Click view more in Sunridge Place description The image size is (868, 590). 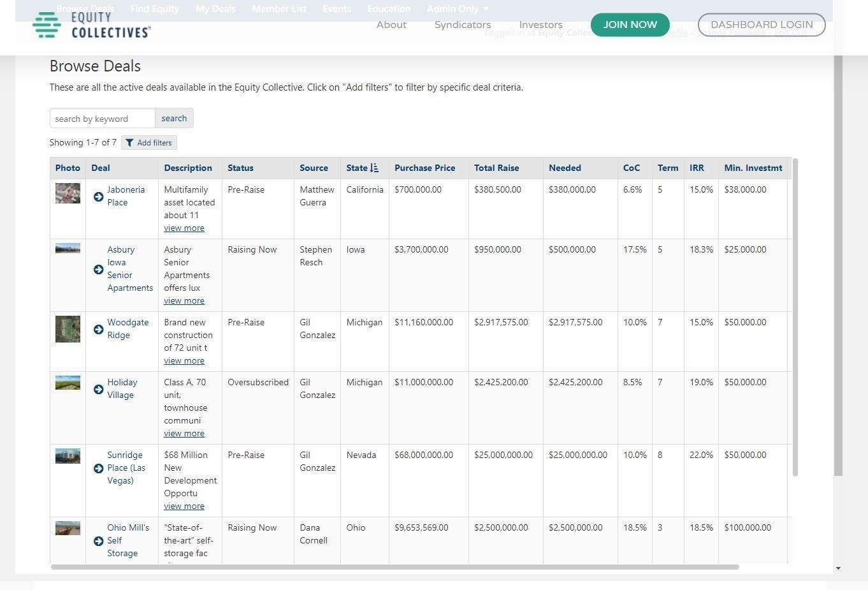[x=184, y=506]
